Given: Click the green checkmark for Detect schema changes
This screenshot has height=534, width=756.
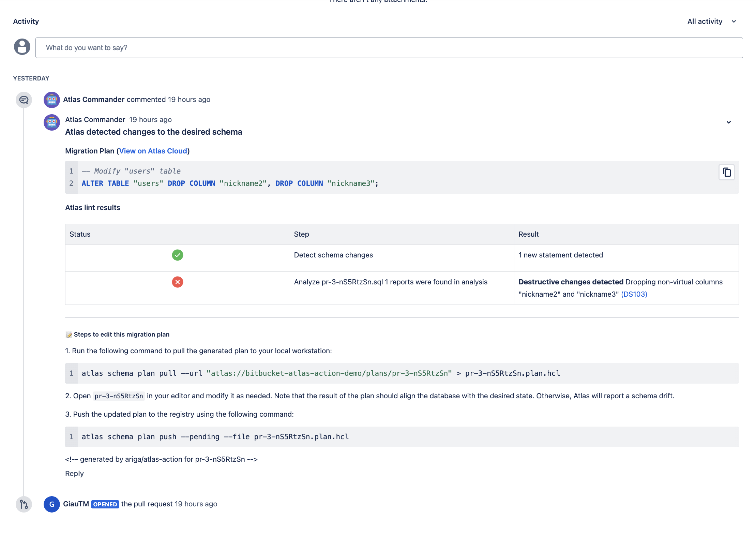Looking at the screenshot, I should pos(177,255).
